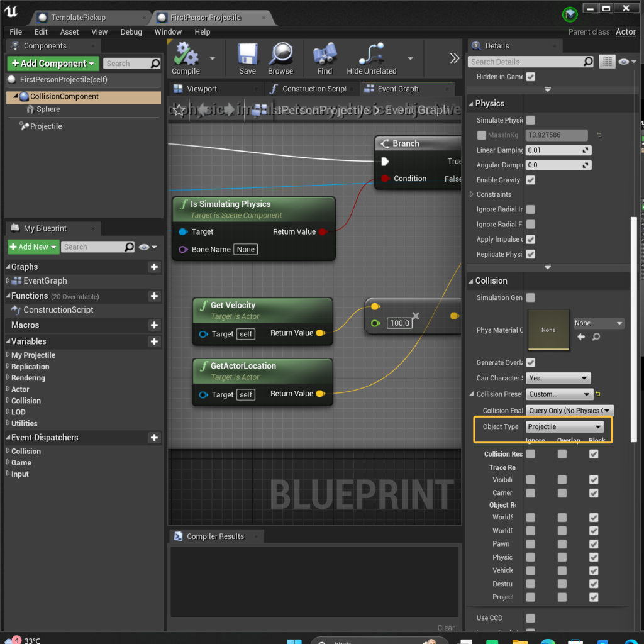Expand toolbar overflow chevrons

point(454,58)
